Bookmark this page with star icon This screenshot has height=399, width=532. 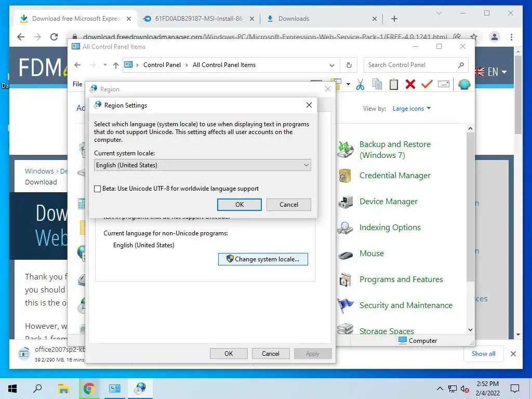point(474,37)
